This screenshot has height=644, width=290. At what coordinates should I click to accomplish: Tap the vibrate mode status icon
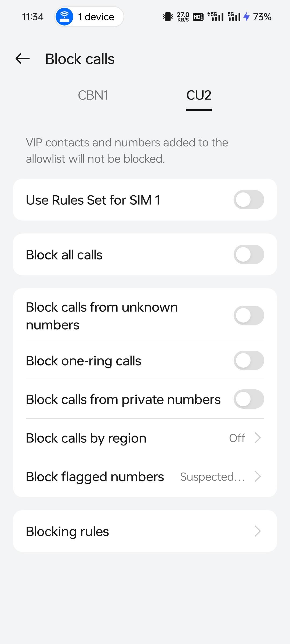click(168, 17)
